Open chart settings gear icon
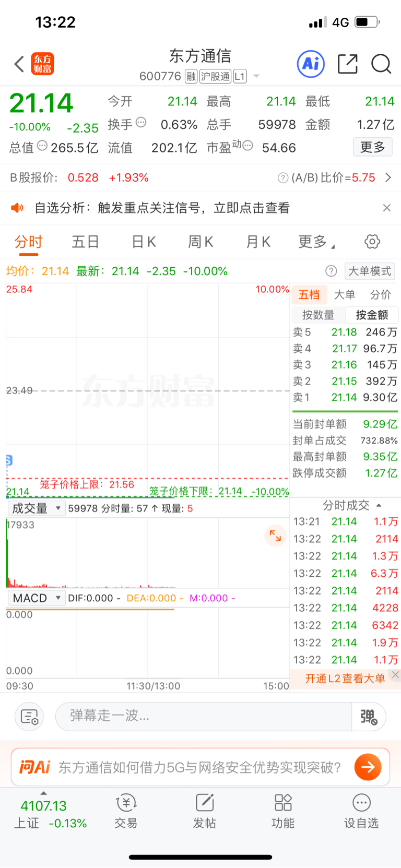 tap(372, 242)
